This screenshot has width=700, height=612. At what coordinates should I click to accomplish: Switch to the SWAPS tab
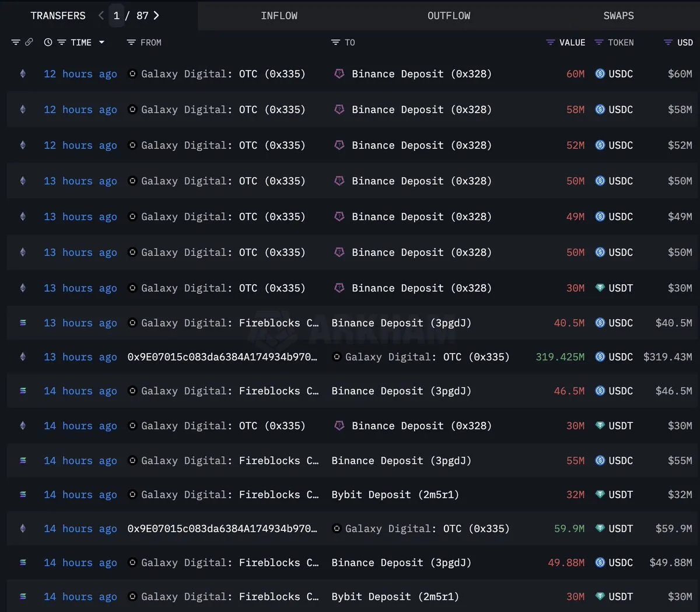coord(618,16)
